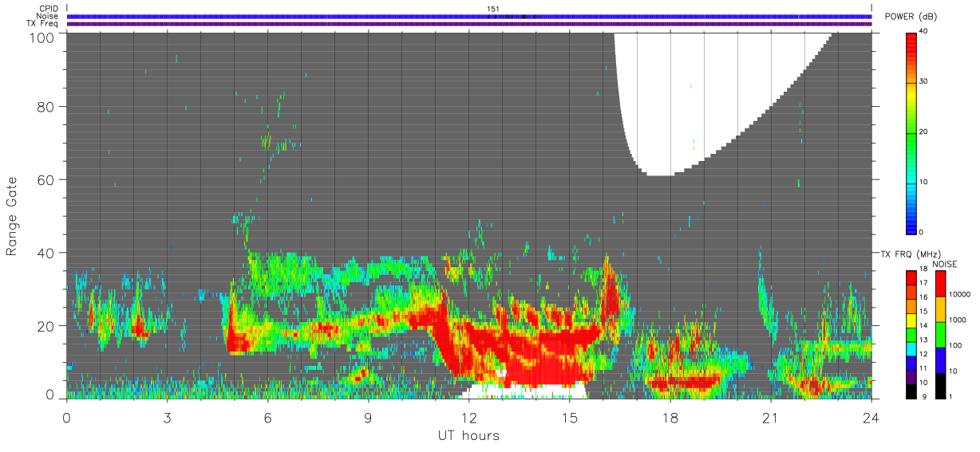The width and height of the screenshot is (980, 452).
Task: Pick the cyan segment of TX FRQ bar
Action: (911, 348)
